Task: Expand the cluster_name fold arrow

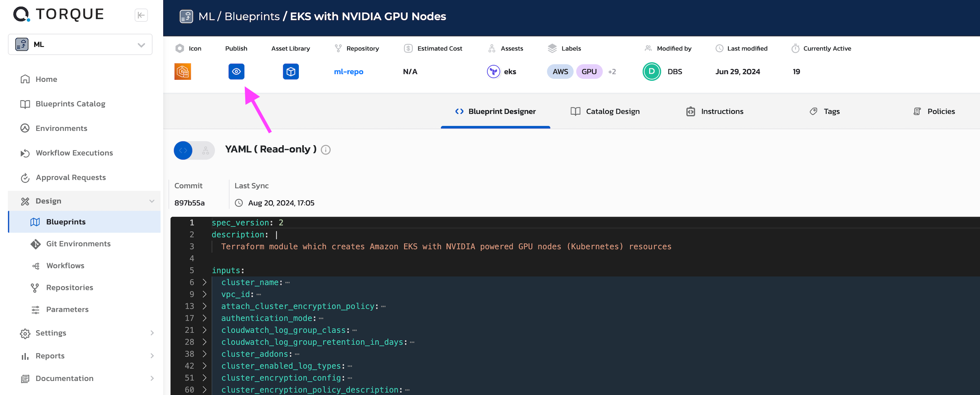Action: 205,282
